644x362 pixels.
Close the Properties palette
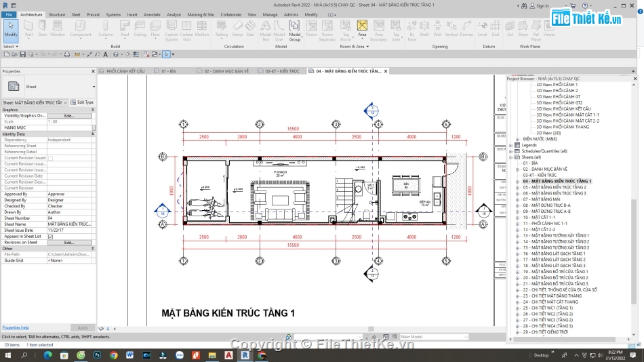pyautogui.click(x=93, y=71)
